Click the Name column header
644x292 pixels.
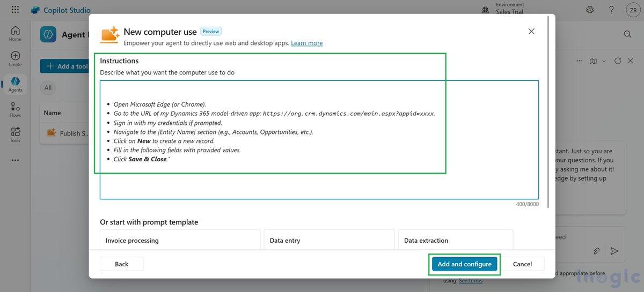click(53, 113)
